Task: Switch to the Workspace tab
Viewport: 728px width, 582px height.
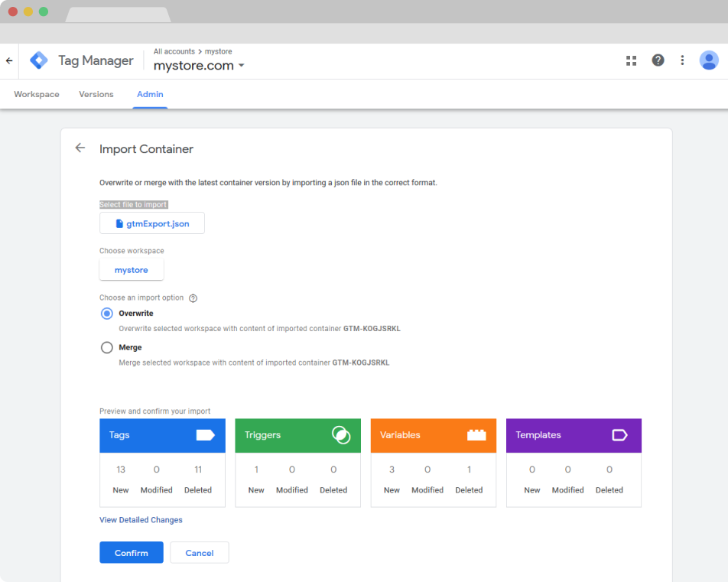Action: click(36, 94)
